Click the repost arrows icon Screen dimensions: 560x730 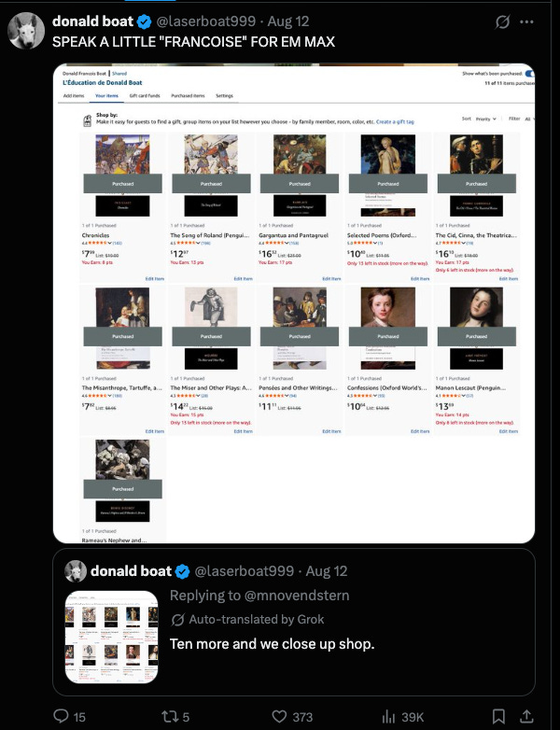point(170,716)
